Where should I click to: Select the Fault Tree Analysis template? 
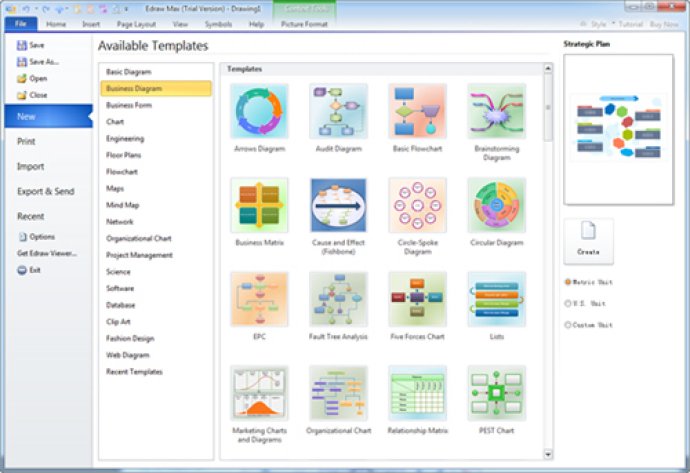[338, 306]
